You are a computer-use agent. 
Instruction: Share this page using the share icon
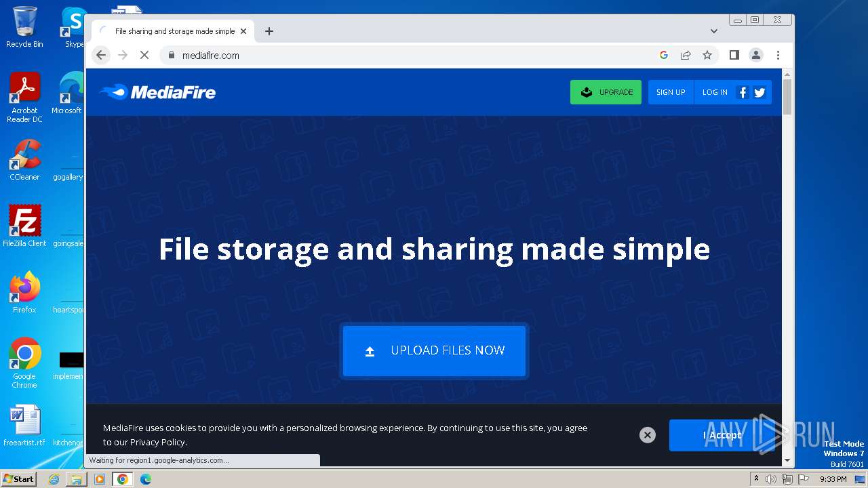click(x=686, y=56)
